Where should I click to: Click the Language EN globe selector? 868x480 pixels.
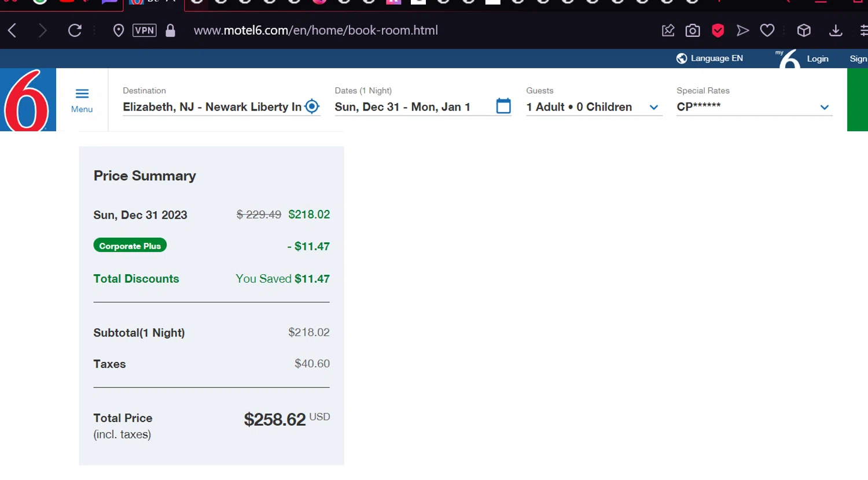pos(709,58)
